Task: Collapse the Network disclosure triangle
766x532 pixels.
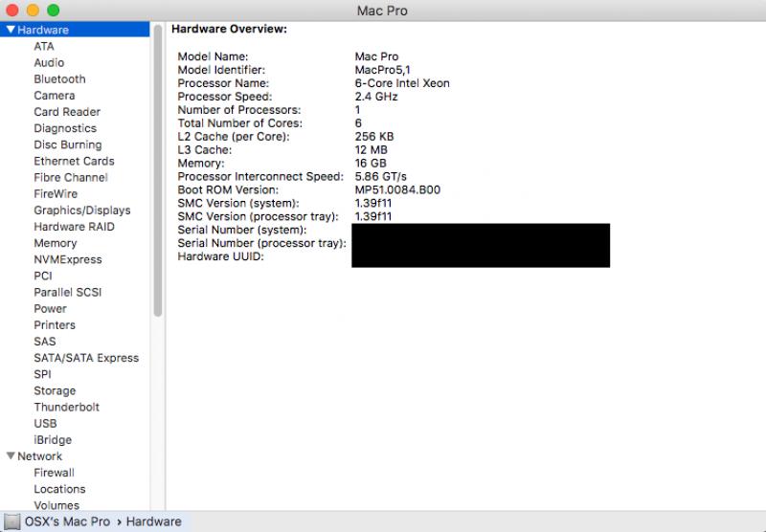Action: click(x=11, y=455)
